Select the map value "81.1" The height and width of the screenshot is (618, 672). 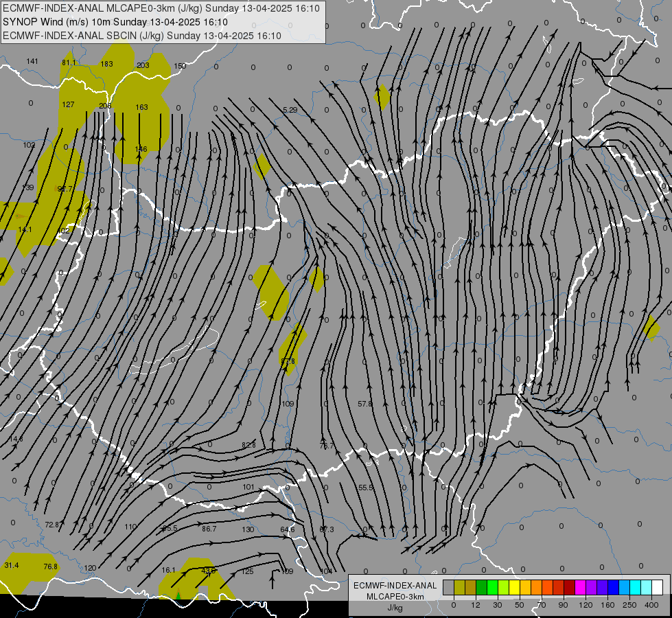pos(69,62)
